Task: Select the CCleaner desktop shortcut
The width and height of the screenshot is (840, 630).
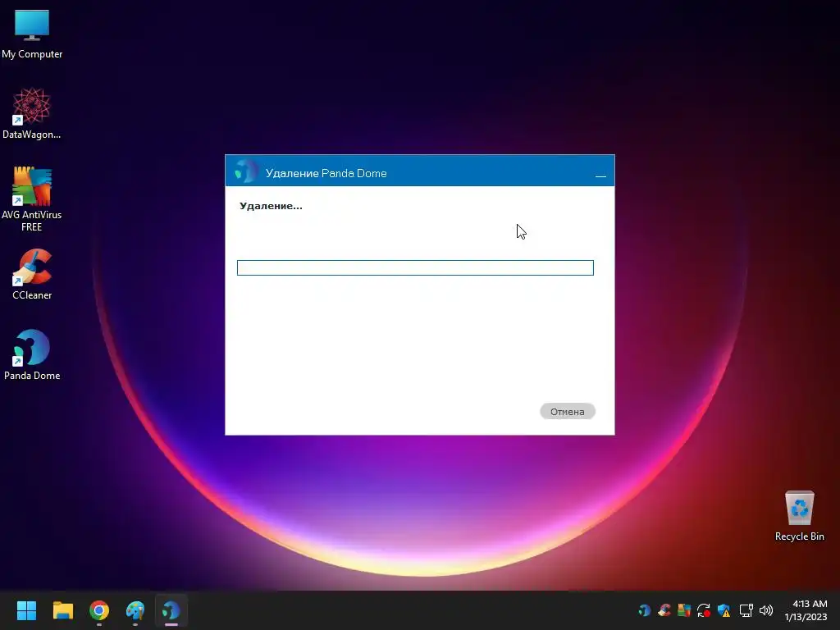Action: pos(32,274)
